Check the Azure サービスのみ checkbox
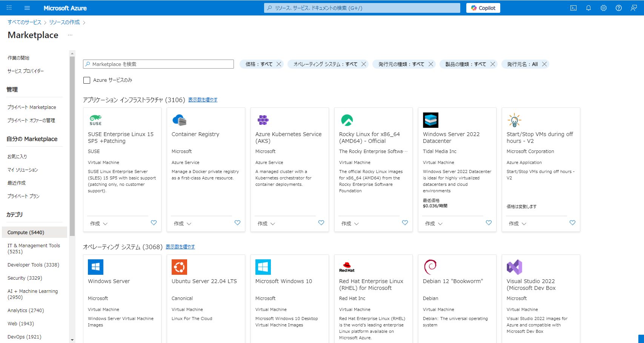Screen dimensions: 644x343 (87, 80)
